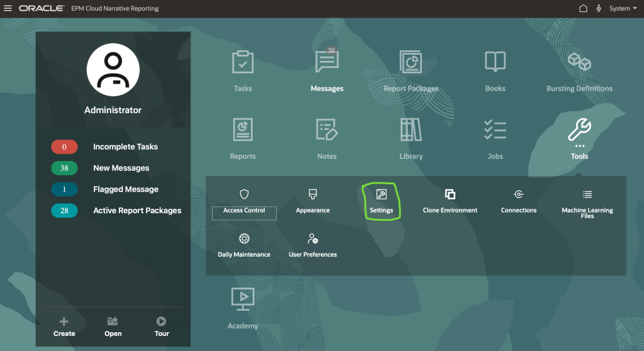Click the Create button
Image resolution: width=644 pixels, height=351 pixels.
point(64,326)
